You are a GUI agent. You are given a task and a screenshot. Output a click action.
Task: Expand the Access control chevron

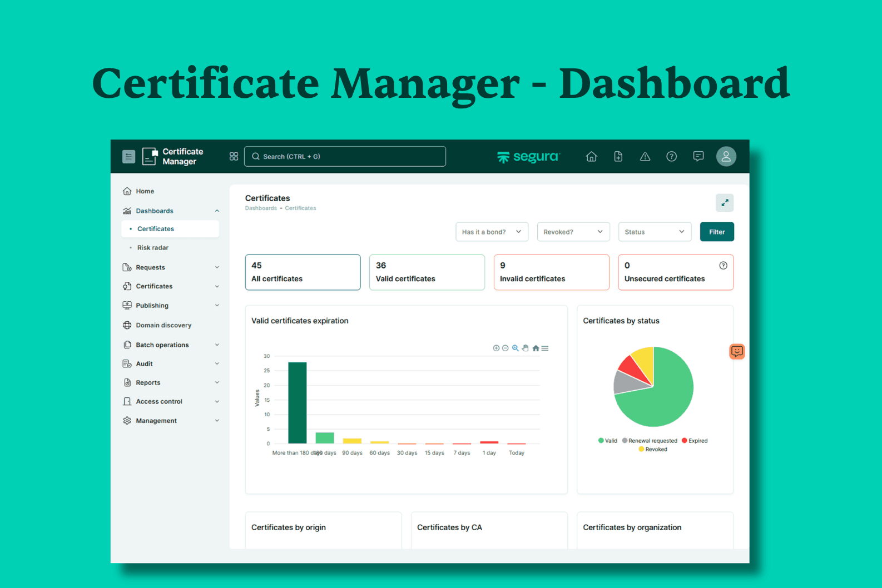[x=217, y=401]
